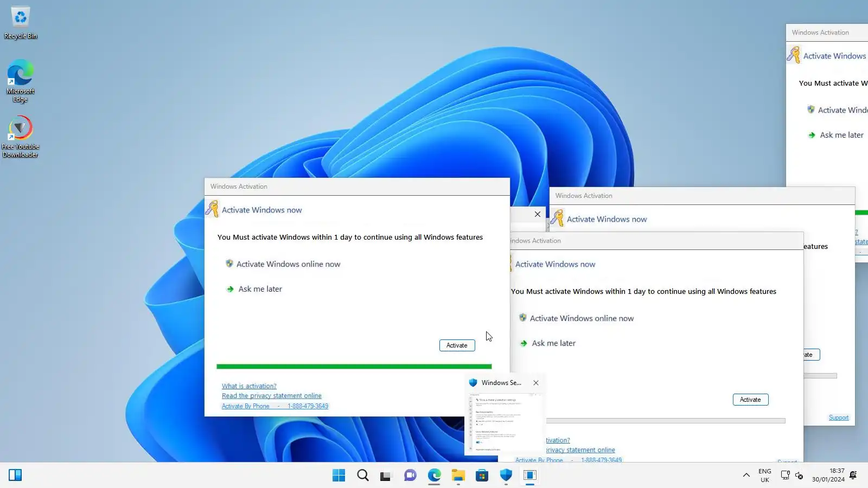Click the grey progress bar in front-right window
The height and width of the screenshot is (488, 868).
[x=666, y=421]
